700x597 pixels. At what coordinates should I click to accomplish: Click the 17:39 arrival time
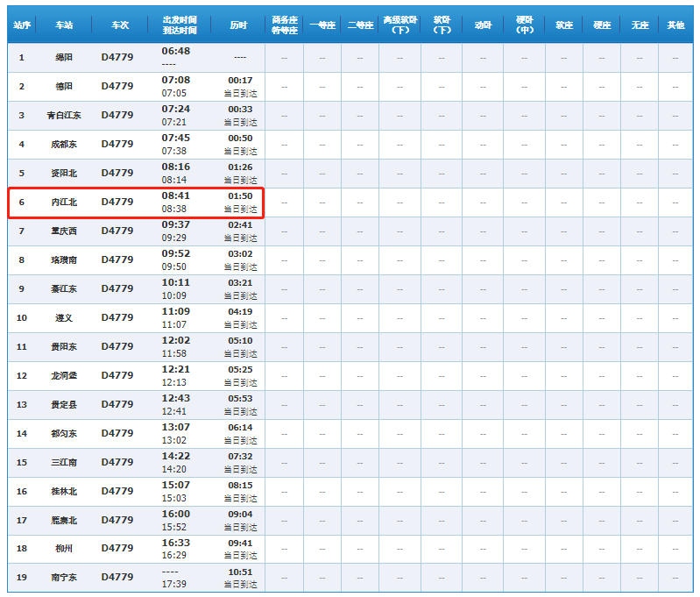point(174,584)
